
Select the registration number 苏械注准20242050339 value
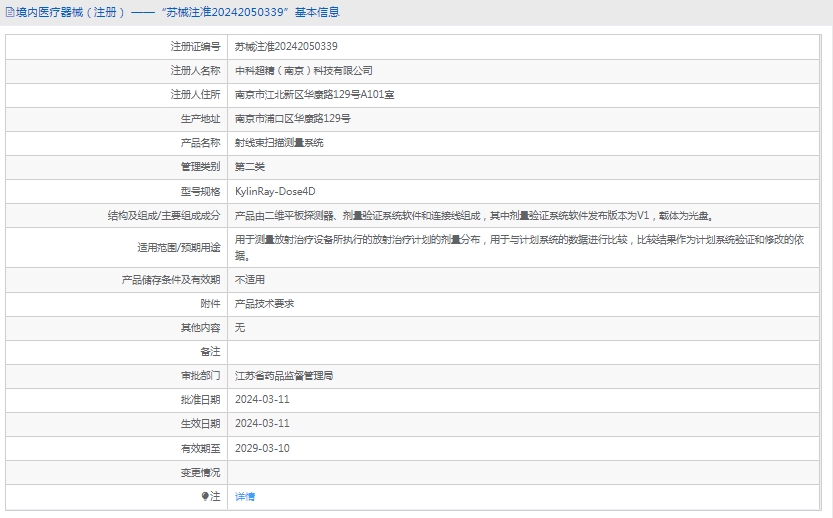coord(286,47)
